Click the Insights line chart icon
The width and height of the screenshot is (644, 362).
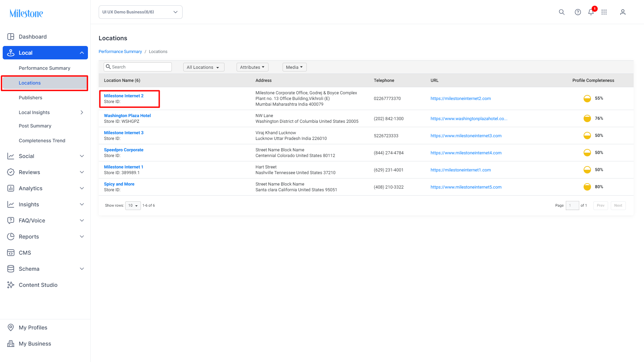(11, 204)
